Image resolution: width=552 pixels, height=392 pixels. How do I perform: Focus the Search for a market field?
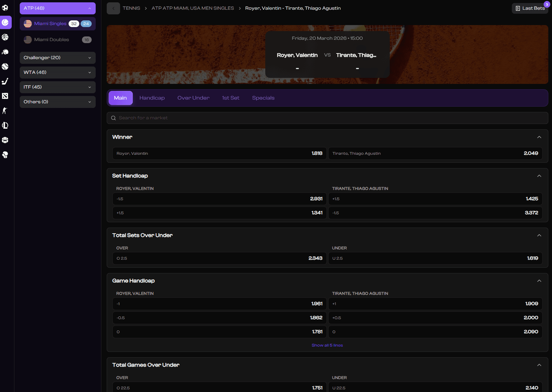[x=327, y=118]
